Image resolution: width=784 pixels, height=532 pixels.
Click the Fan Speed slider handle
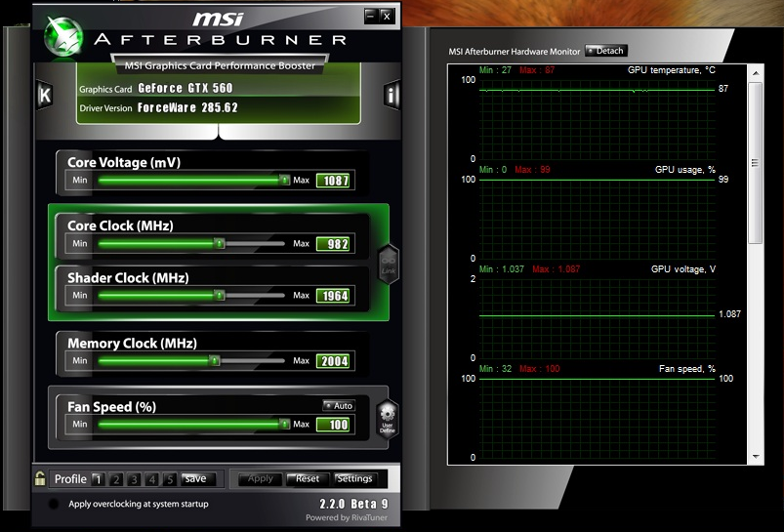pyautogui.click(x=284, y=424)
